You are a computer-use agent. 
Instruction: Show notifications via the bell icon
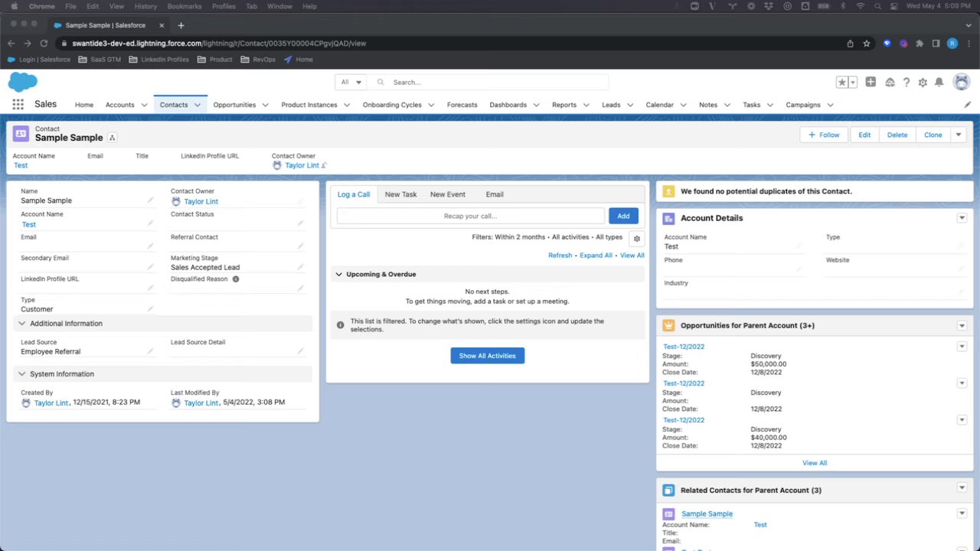[939, 82]
